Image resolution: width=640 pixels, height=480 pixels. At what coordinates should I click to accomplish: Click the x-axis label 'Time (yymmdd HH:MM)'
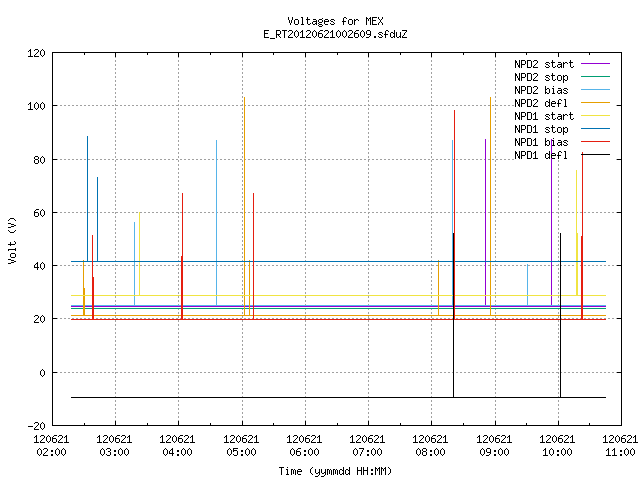click(335, 471)
